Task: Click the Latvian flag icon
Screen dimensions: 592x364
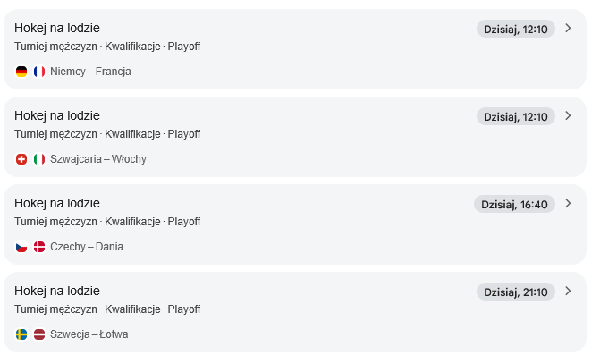Action: tap(39, 334)
